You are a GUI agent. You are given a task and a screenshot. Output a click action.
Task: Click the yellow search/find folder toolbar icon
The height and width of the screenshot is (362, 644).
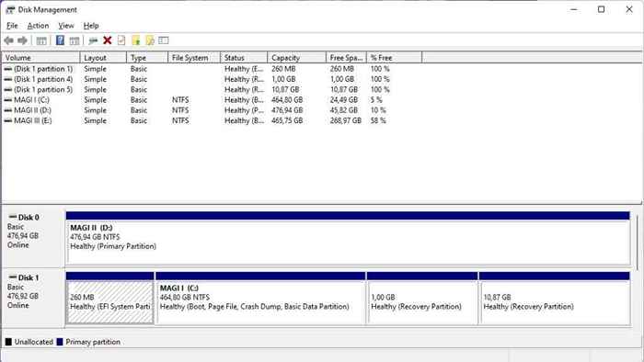[150, 40]
